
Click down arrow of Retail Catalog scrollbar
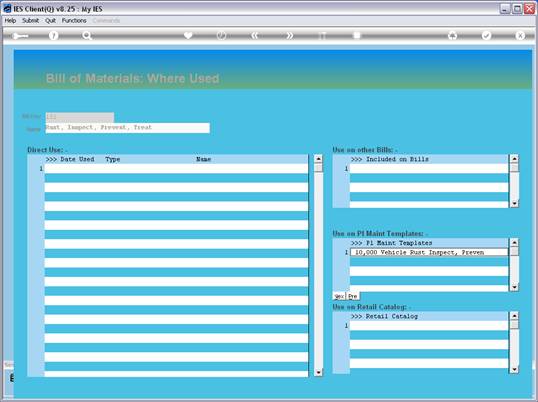point(514,369)
